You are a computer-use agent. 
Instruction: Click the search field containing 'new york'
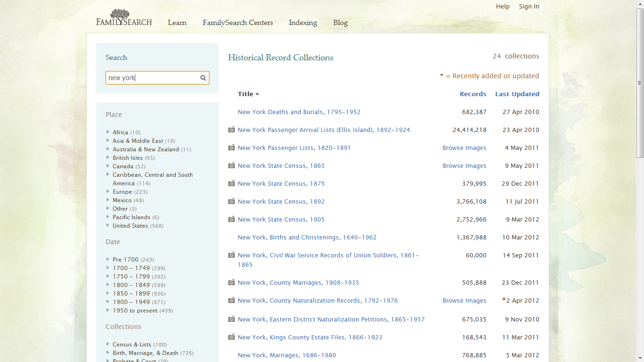[x=157, y=78]
